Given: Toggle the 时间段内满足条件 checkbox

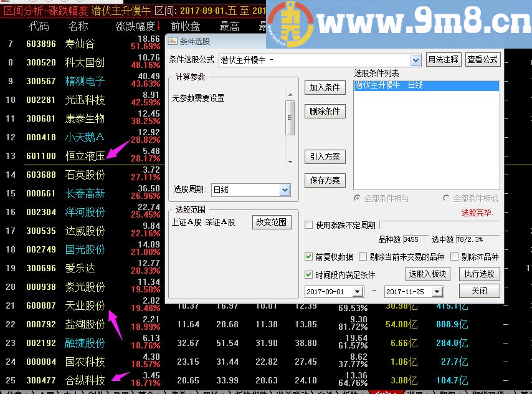Looking at the screenshot, I should (308, 274).
